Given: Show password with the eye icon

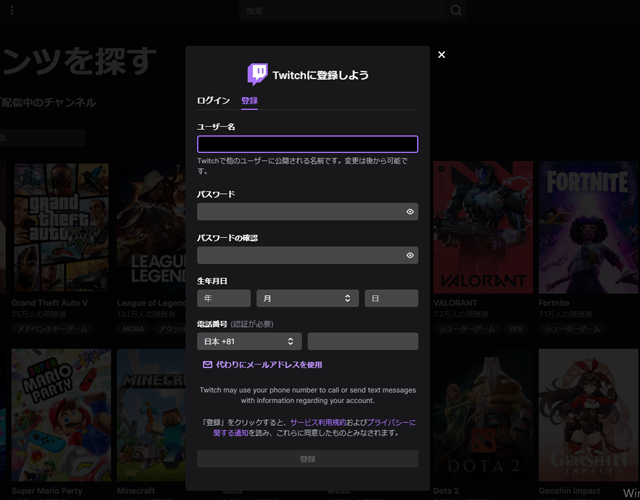Looking at the screenshot, I should click(x=410, y=212).
